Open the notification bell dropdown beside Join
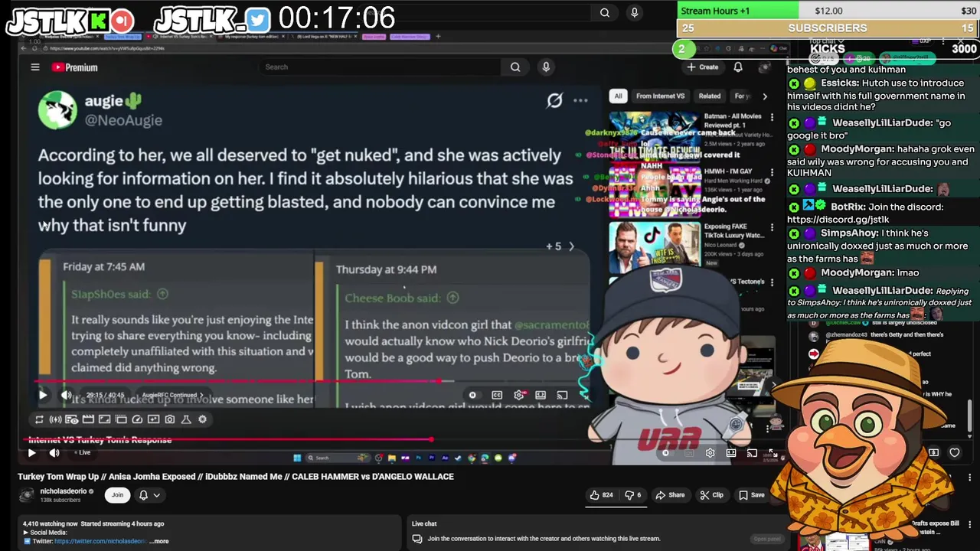 point(149,495)
